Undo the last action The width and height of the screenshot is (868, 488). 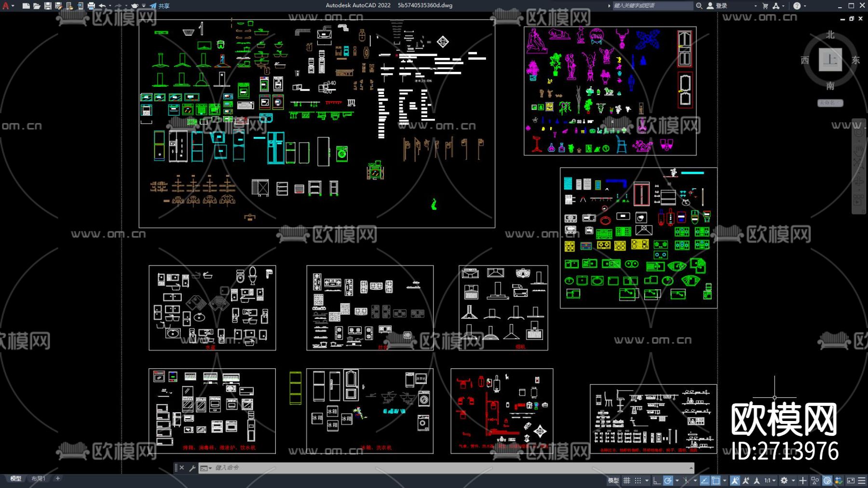tap(102, 6)
